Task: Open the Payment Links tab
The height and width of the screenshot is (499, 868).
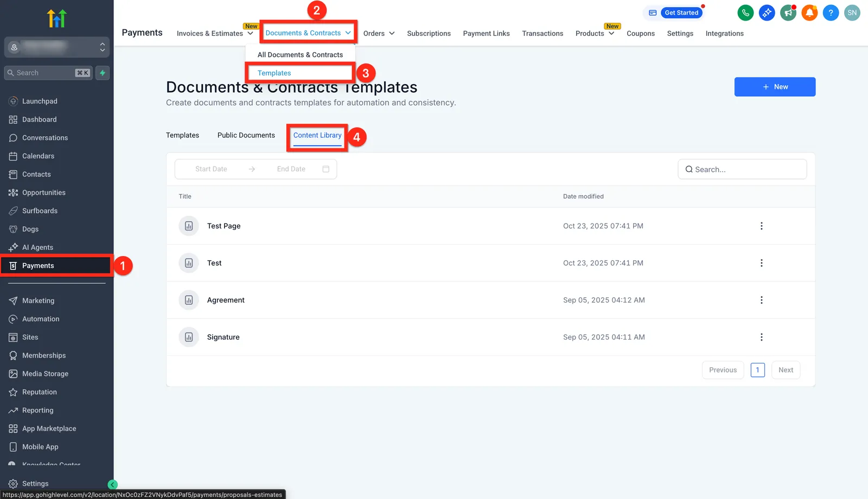Action: tap(486, 33)
